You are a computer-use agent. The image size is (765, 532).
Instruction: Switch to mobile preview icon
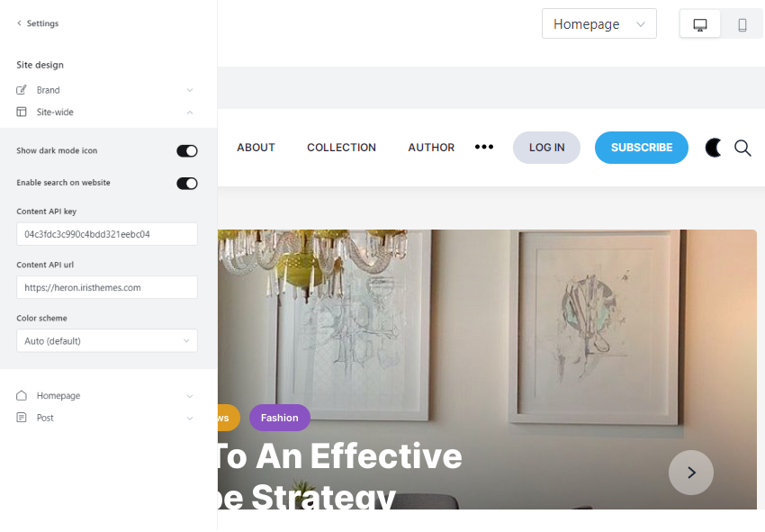(742, 24)
